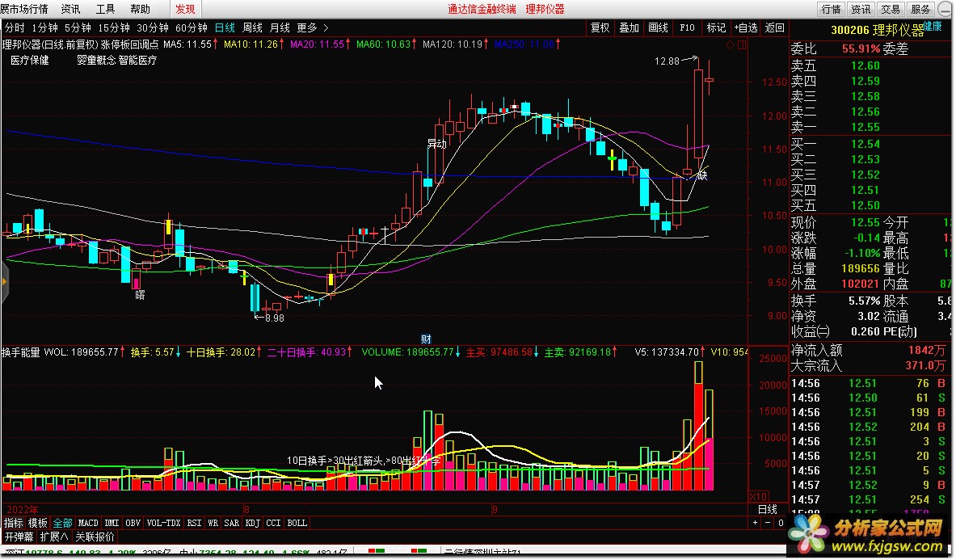
Task: Apply the CCI indicator
Action: click(274, 523)
